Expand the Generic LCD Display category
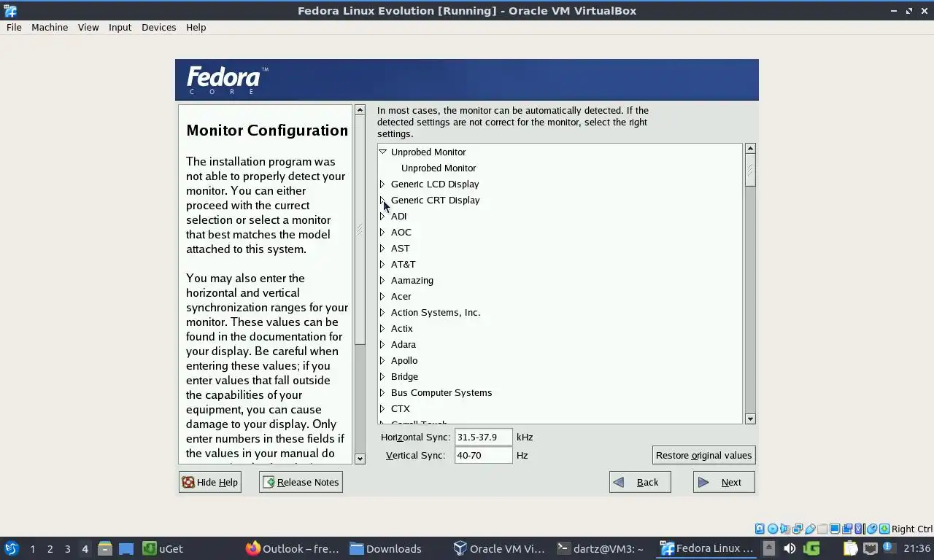Viewport: 934px width, 560px height. [x=382, y=184]
